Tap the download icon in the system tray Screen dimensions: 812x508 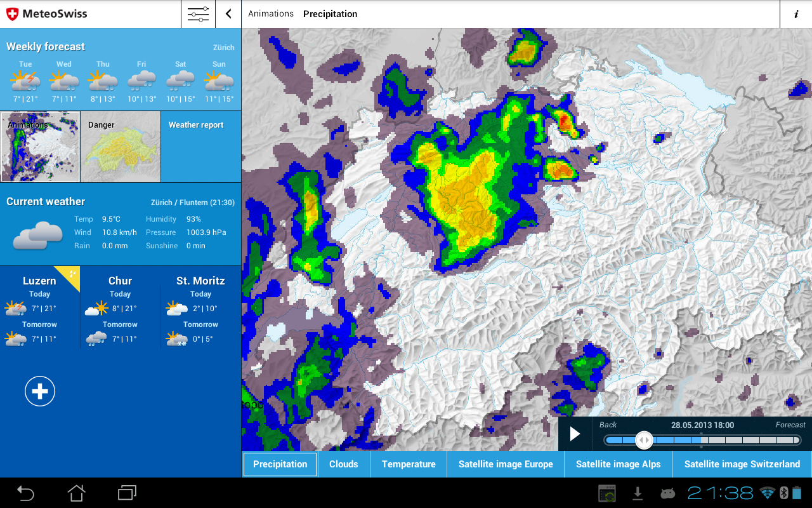tap(638, 494)
